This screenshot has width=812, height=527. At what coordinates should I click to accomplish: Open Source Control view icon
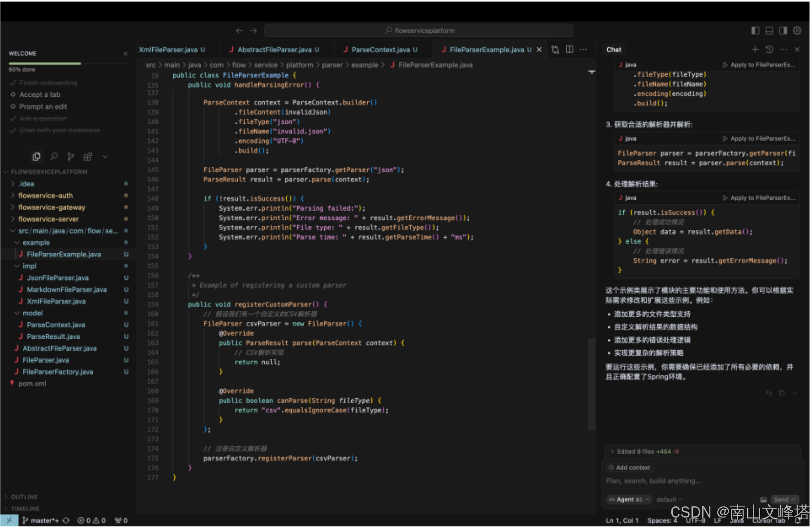coord(71,156)
